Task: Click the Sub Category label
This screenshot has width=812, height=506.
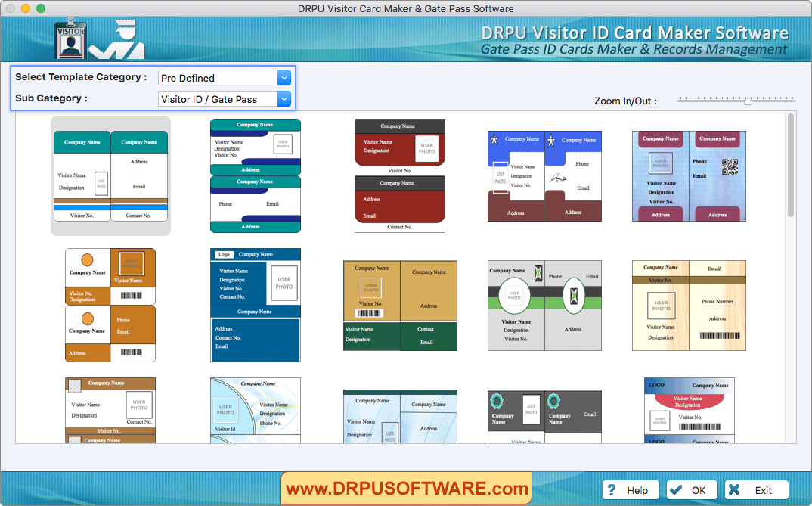Action: pos(51,98)
